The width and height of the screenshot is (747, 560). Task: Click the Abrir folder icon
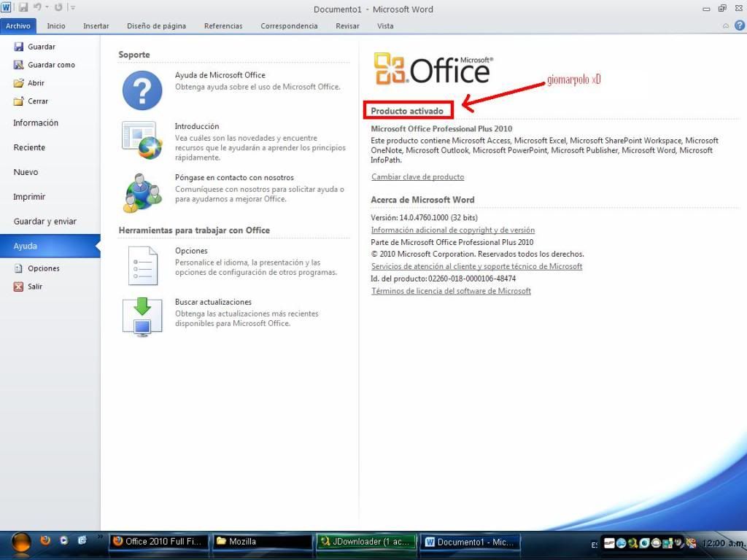(x=18, y=83)
